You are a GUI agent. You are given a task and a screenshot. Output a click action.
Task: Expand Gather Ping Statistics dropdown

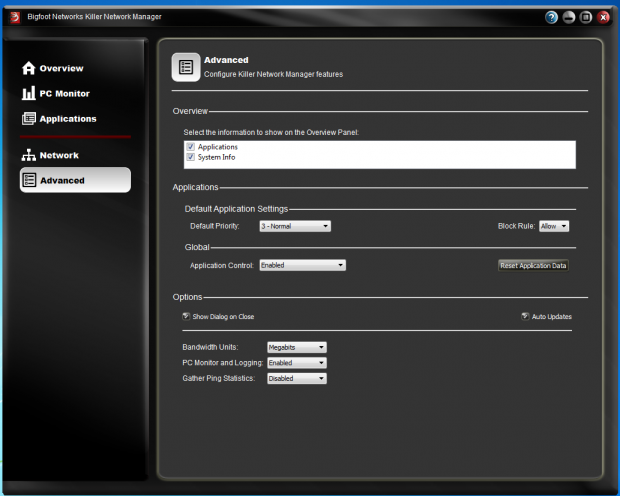point(297,379)
